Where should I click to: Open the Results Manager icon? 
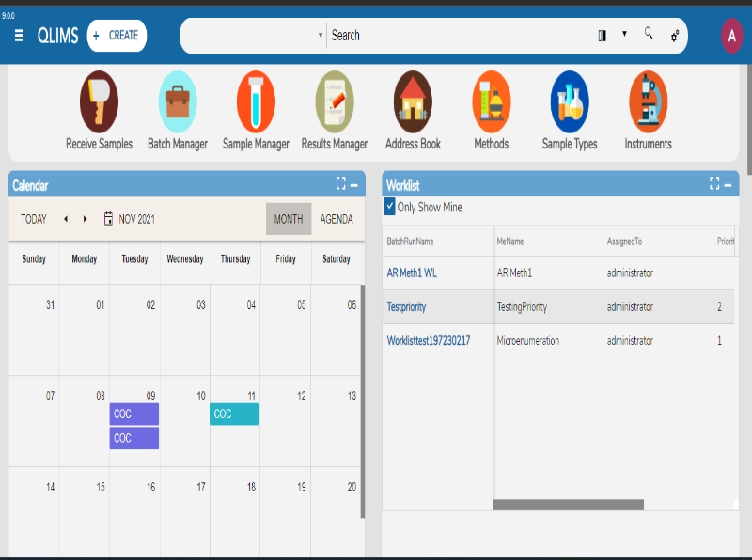click(x=335, y=101)
